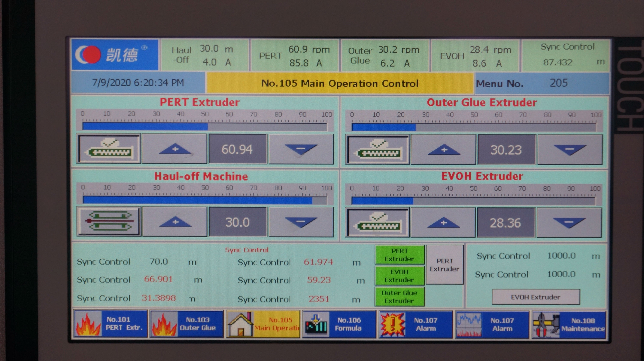Click the Outer Glue Extruder speed bar
The height and width of the screenshot is (361, 644).
[474, 127]
